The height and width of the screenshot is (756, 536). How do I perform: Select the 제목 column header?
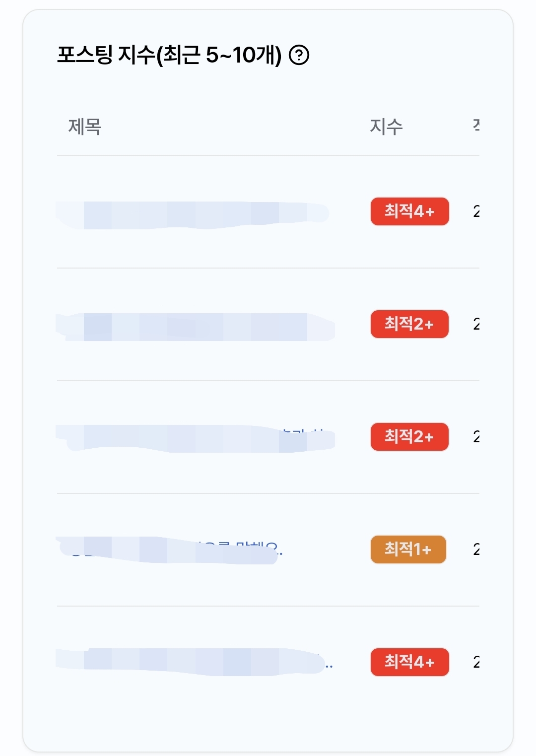(x=85, y=127)
